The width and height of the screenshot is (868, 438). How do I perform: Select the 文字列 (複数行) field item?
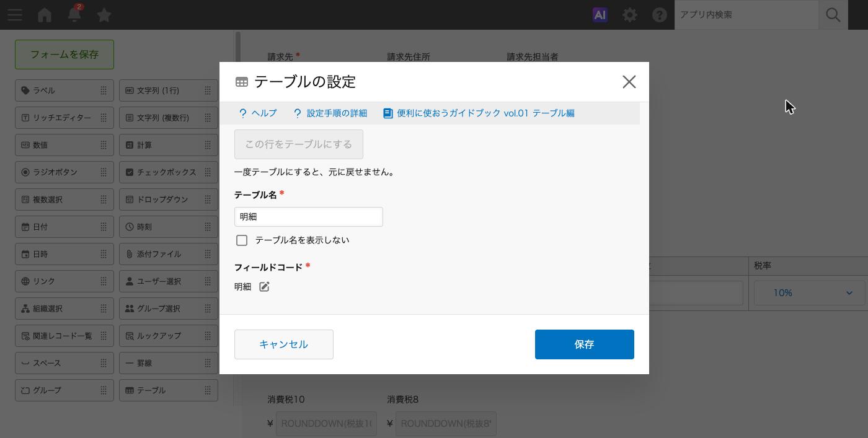[169, 118]
